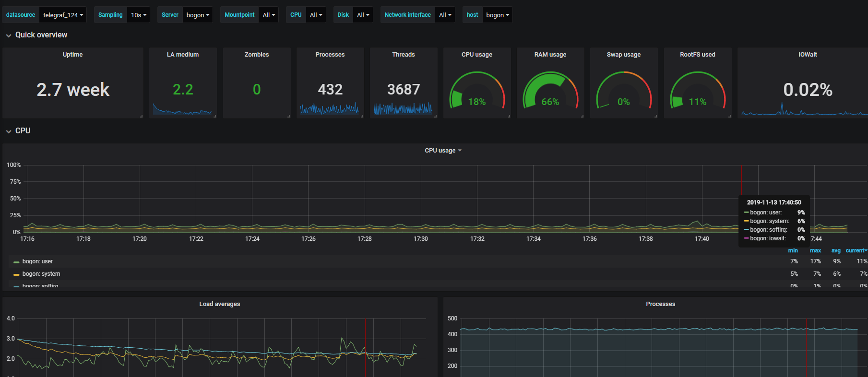Sort legend by max column

tap(815, 250)
